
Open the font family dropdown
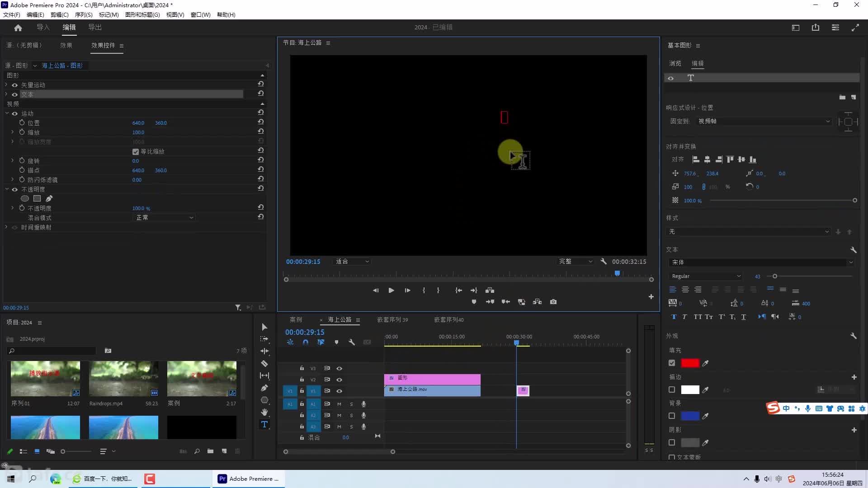[x=761, y=263]
